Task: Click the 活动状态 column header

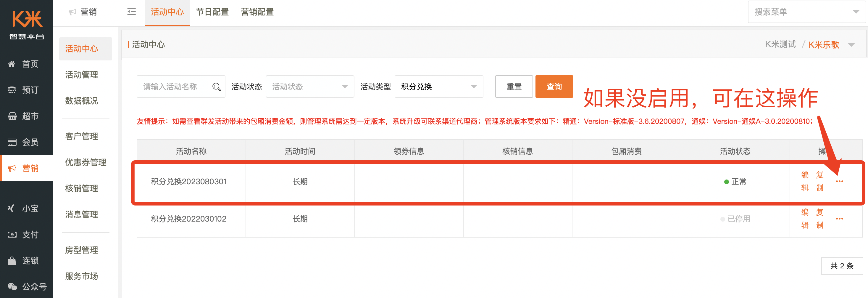Action: 735,151
